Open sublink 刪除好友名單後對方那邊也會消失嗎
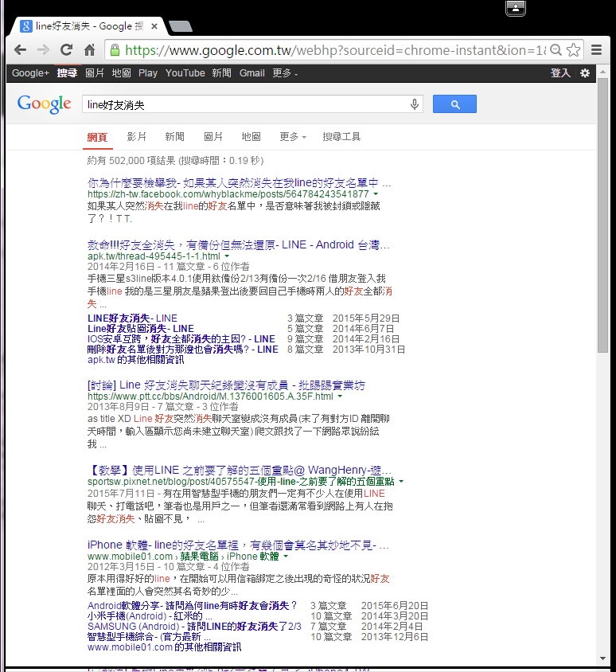616x672 pixels. click(x=183, y=350)
